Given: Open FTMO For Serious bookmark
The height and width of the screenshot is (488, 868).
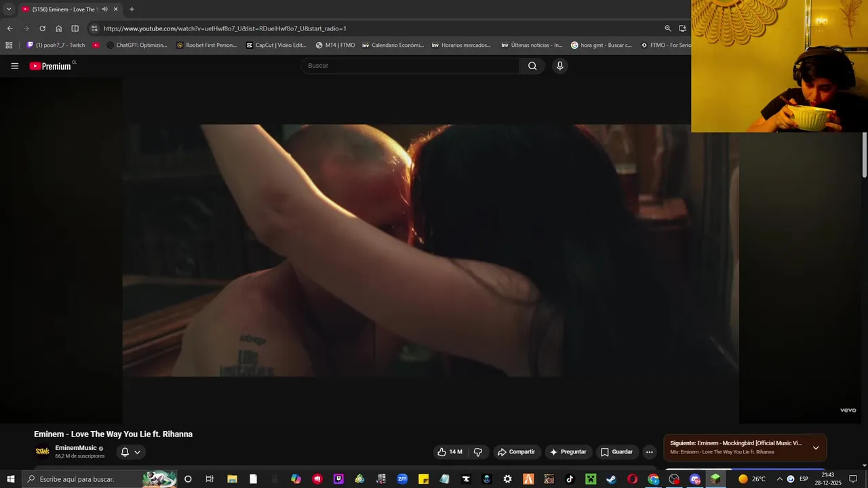Looking at the screenshot, I should (665, 45).
